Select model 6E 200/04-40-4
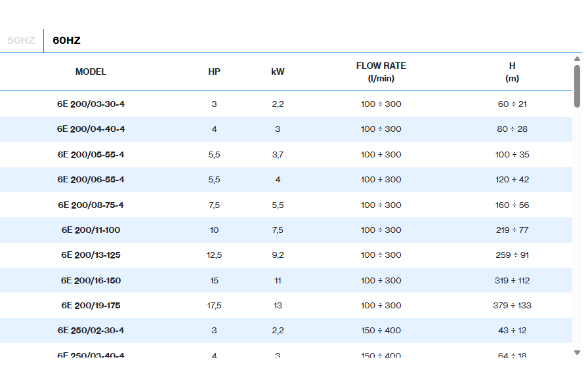 [91, 129]
